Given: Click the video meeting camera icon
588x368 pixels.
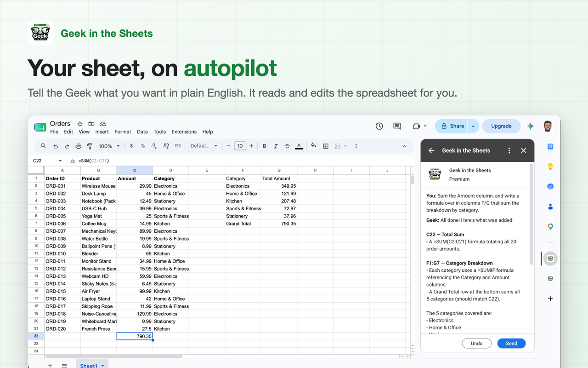Looking at the screenshot, I should pos(416,126).
